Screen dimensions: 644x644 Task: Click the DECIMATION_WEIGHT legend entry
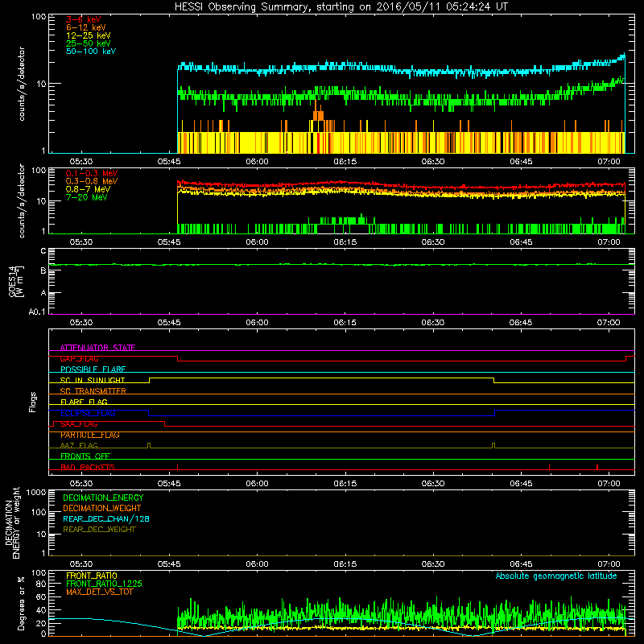102,508
